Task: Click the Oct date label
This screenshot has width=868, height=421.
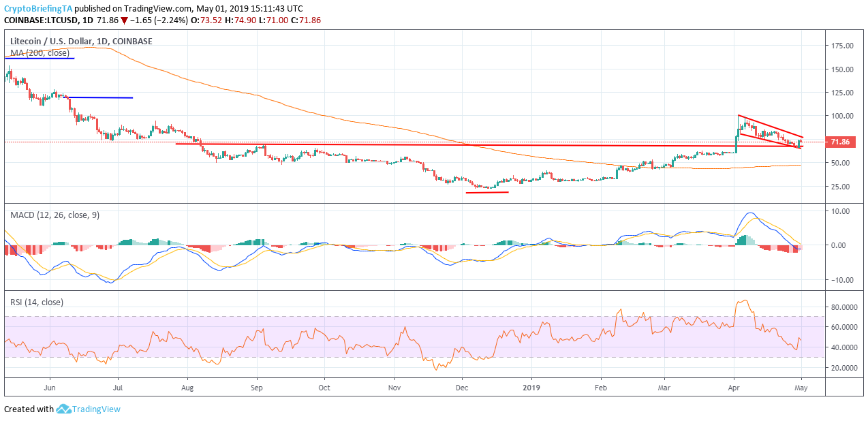Action: [x=324, y=387]
